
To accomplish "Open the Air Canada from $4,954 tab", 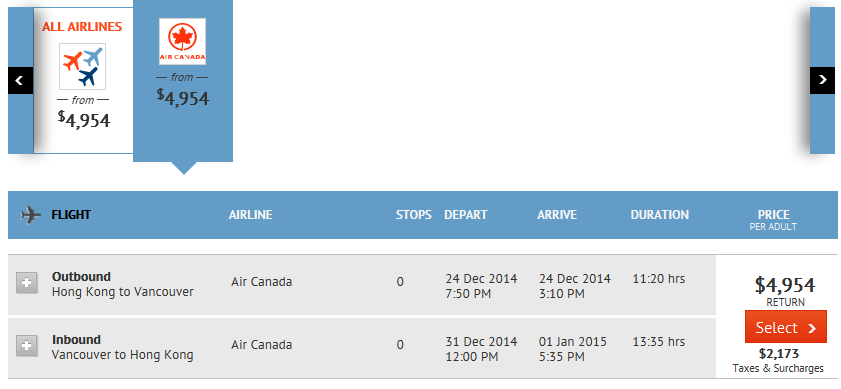I will coord(183,80).
